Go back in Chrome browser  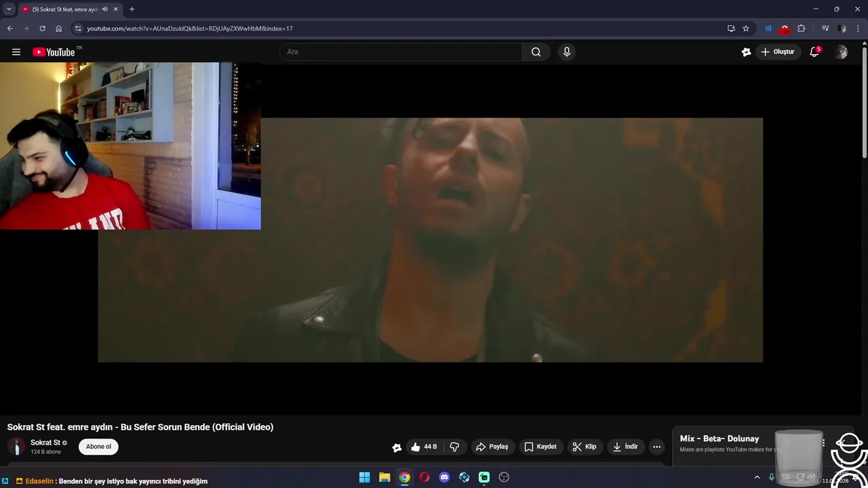[x=9, y=28]
